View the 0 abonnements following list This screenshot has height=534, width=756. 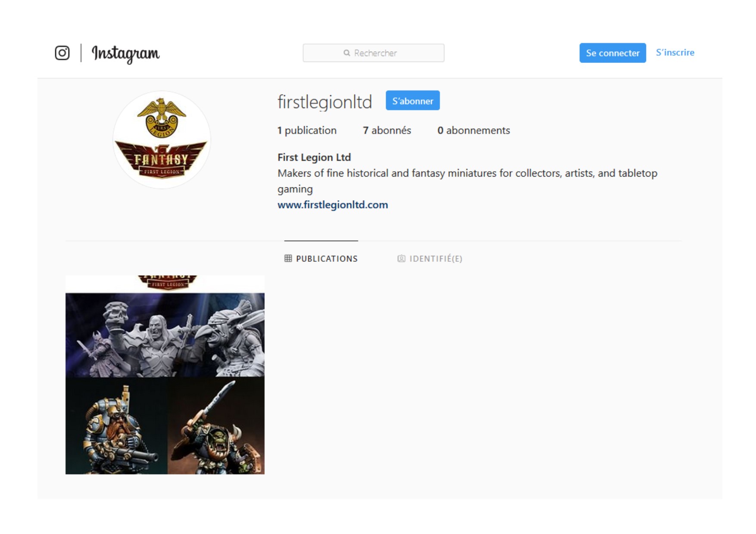(474, 130)
